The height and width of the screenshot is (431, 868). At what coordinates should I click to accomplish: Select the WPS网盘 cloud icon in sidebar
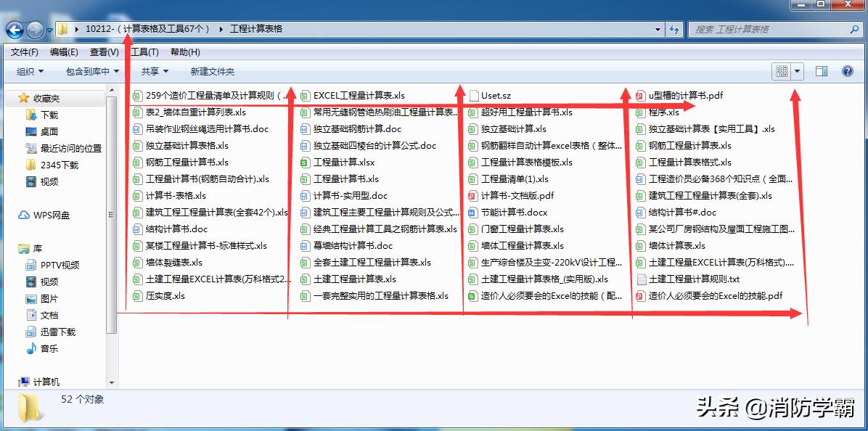[22, 213]
